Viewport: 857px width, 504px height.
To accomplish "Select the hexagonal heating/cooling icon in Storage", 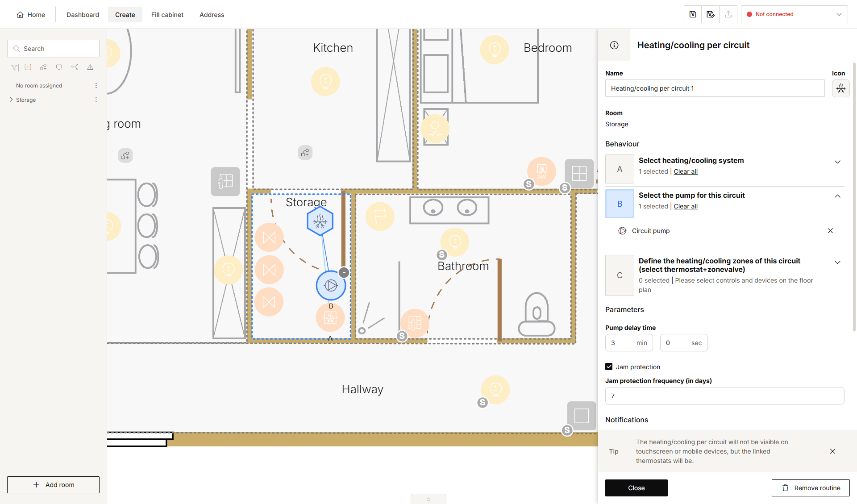I will [x=320, y=221].
